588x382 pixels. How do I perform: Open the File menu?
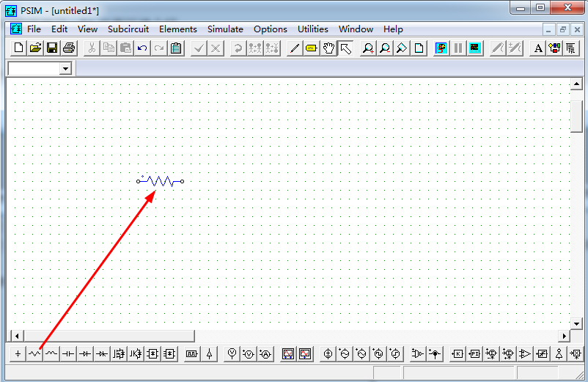click(34, 29)
